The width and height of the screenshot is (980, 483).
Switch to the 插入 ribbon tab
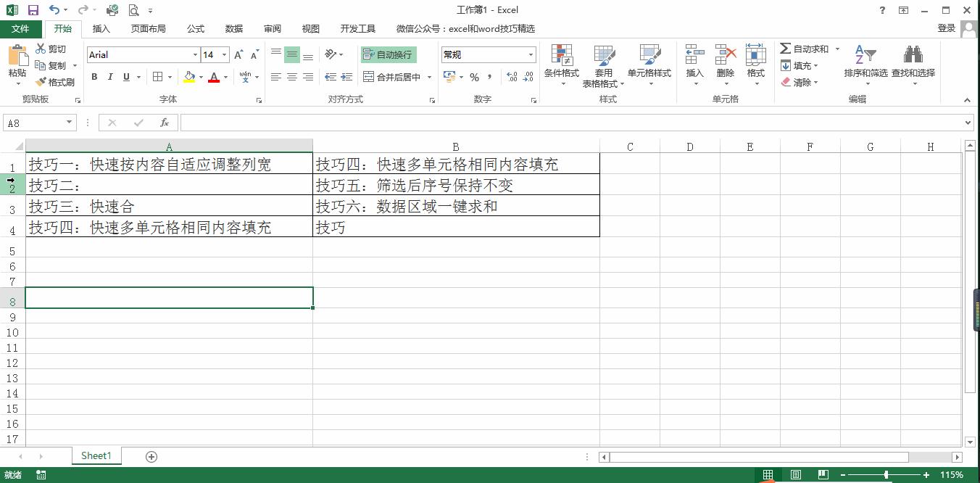(x=101, y=28)
